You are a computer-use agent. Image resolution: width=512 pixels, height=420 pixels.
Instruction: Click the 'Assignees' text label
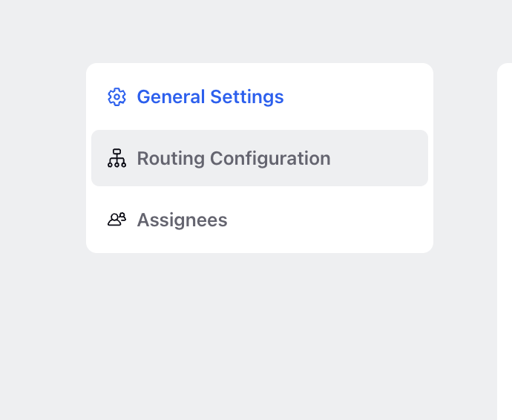pos(183,220)
